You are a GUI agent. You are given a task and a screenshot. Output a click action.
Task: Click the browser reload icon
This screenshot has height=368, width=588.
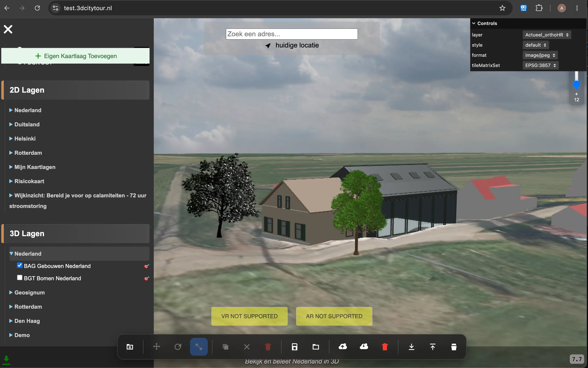[x=37, y=8]
